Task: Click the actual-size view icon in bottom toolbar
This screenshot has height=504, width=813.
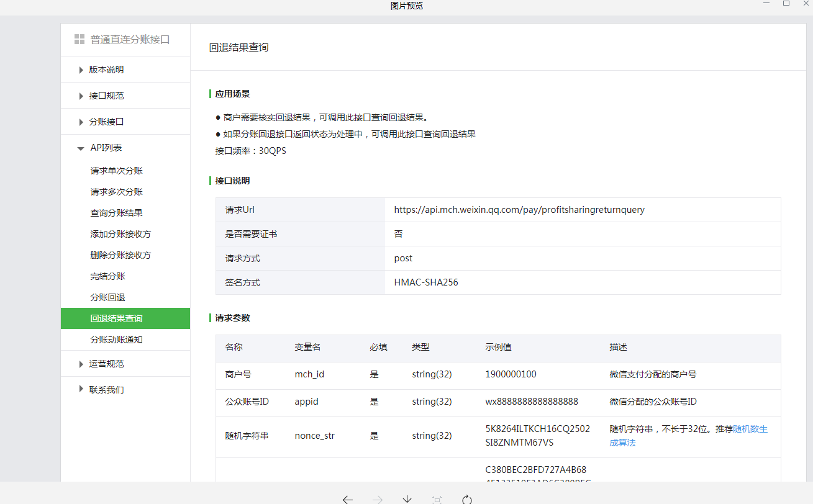Action: (437, 499)
